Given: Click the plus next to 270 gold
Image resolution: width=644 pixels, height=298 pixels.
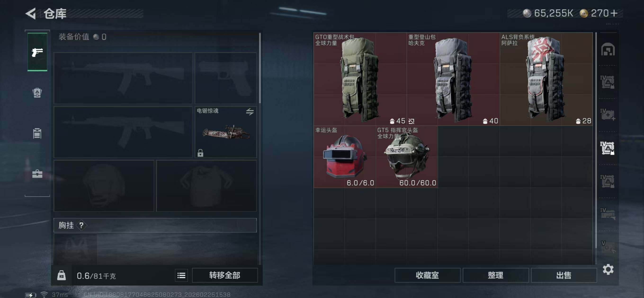Looking at the screenshot, I should click(x=613, y=13).
